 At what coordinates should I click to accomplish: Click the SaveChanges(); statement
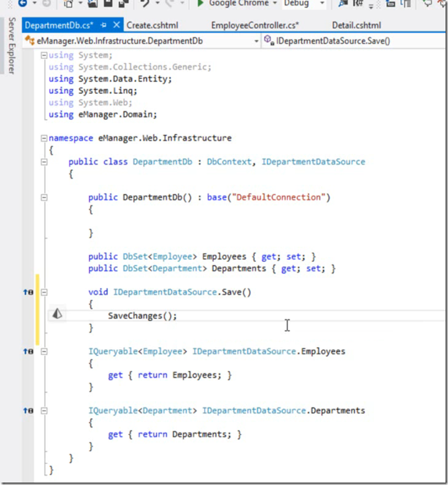142,316
